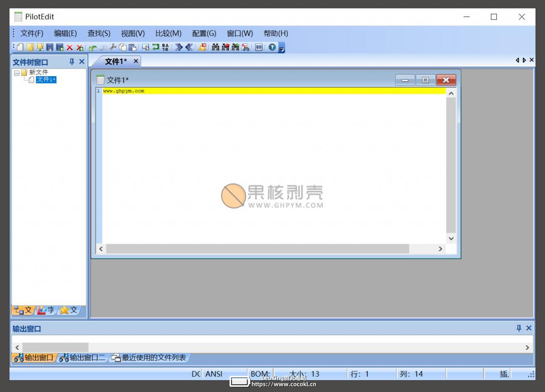Click the output window scrollbar right arrow
Image resolution: width=545 pixels, height=392 pixels.
click(527, 348)
